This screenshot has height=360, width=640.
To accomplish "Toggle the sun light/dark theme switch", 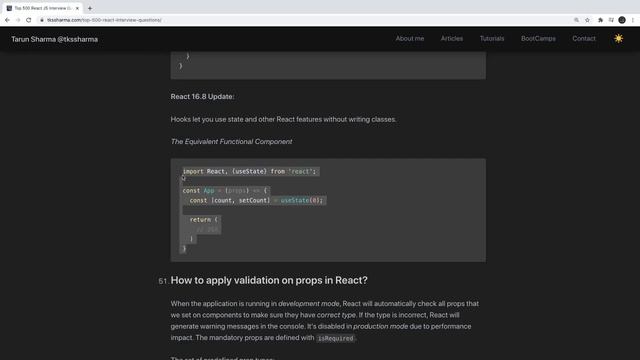I will point(618,38).
